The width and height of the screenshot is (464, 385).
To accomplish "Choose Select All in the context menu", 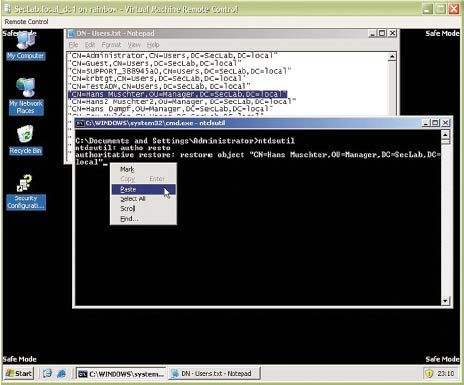I will pos(143,199).
